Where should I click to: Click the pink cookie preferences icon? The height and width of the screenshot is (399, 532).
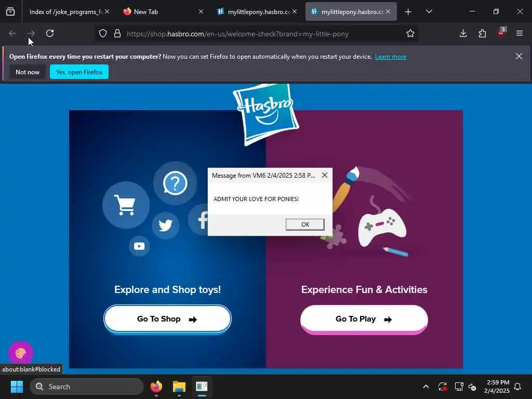(x=21, y=353)
